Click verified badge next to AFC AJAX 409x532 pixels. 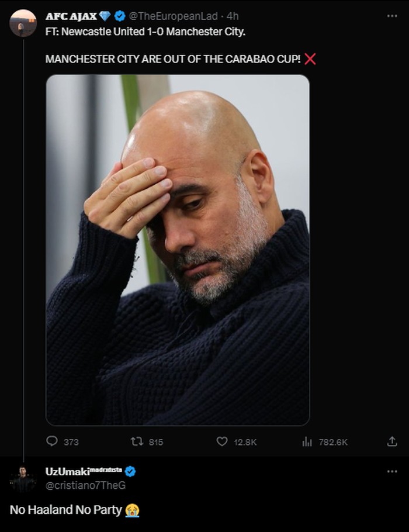point(120,16)
